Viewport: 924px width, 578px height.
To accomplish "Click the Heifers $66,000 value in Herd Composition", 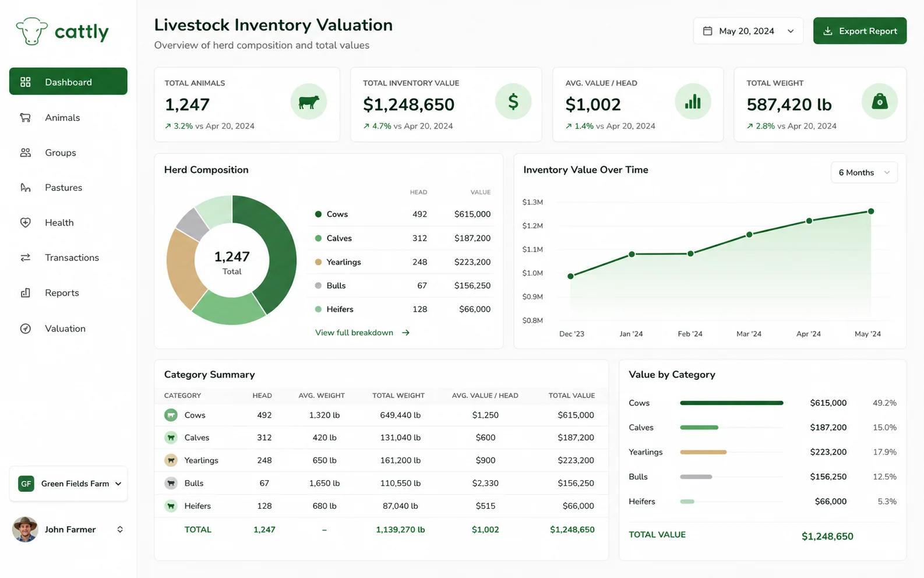I will pyautogui.click(x=475, y=309).
